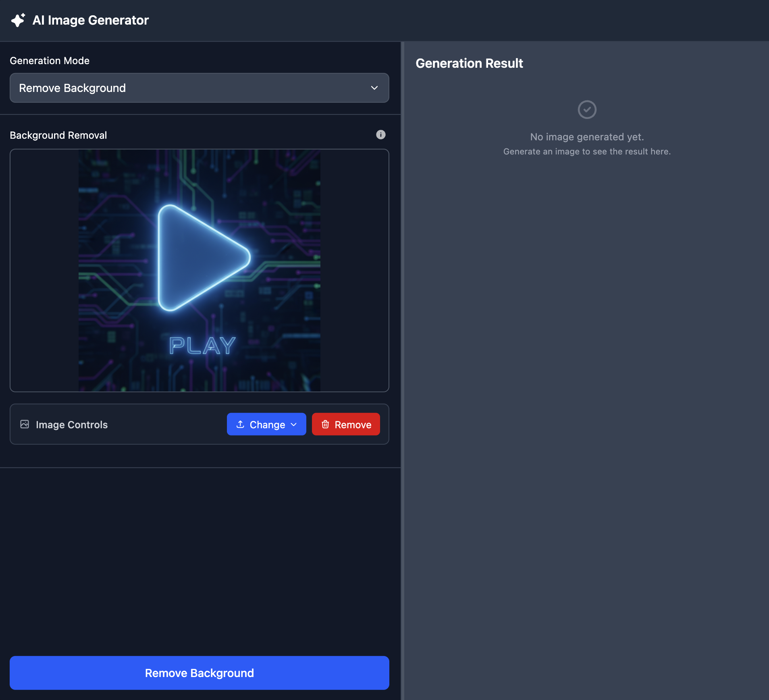Open the Generation Mode dropdown
769x700 pixels.
199,88
